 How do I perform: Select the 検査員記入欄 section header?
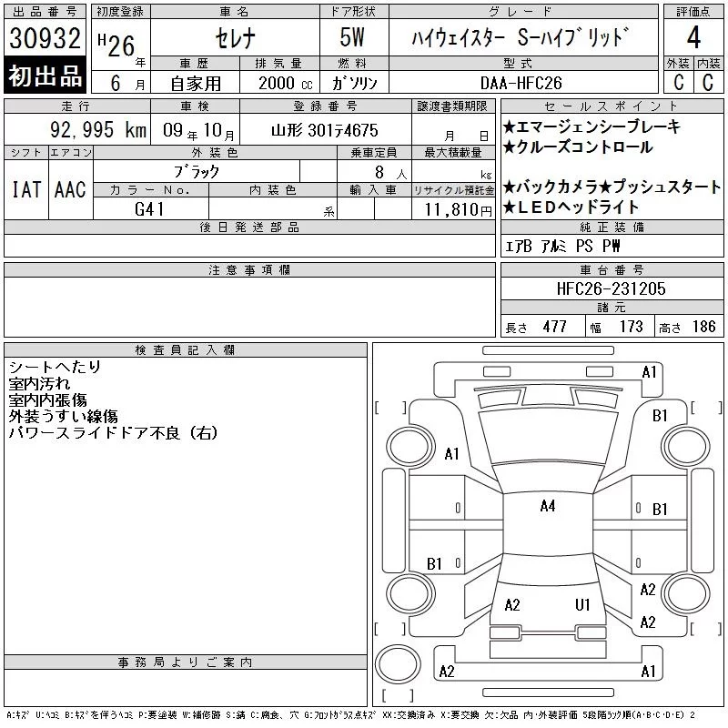coord(186,350)
